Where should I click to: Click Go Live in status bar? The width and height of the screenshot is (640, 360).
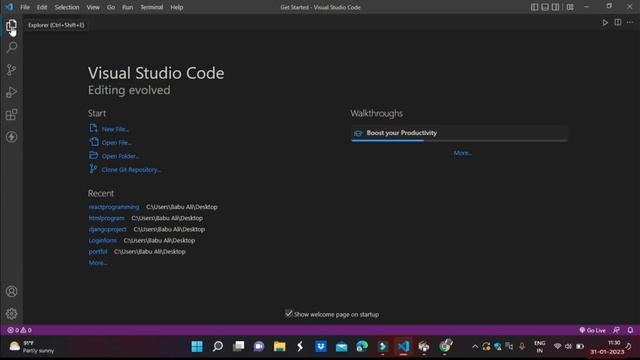(592, 330)
